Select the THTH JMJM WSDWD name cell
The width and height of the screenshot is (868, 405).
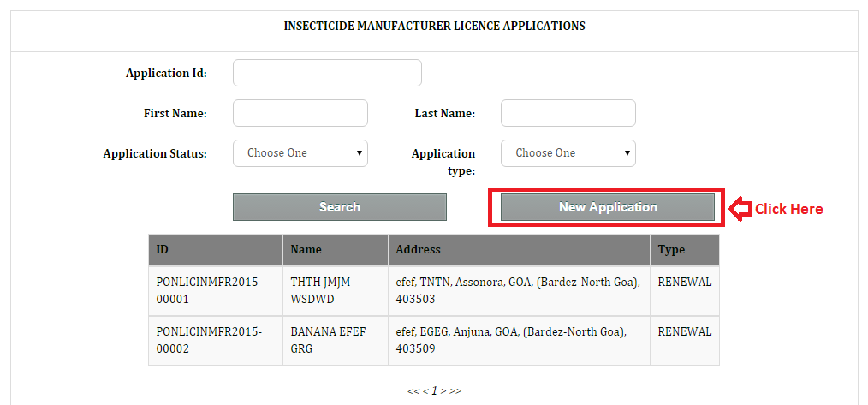(320, 291)
